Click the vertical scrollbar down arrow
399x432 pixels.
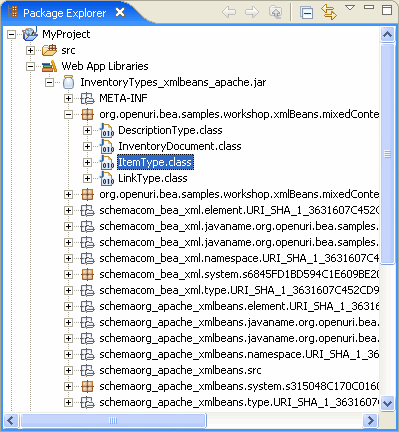[388, 404]
